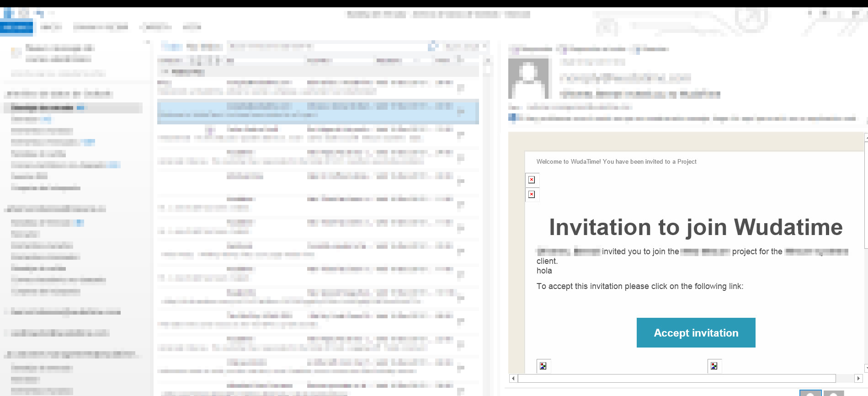Click in the mailbox search field
868x396 pixels.
pyautogui.click(x=327, y=46)
